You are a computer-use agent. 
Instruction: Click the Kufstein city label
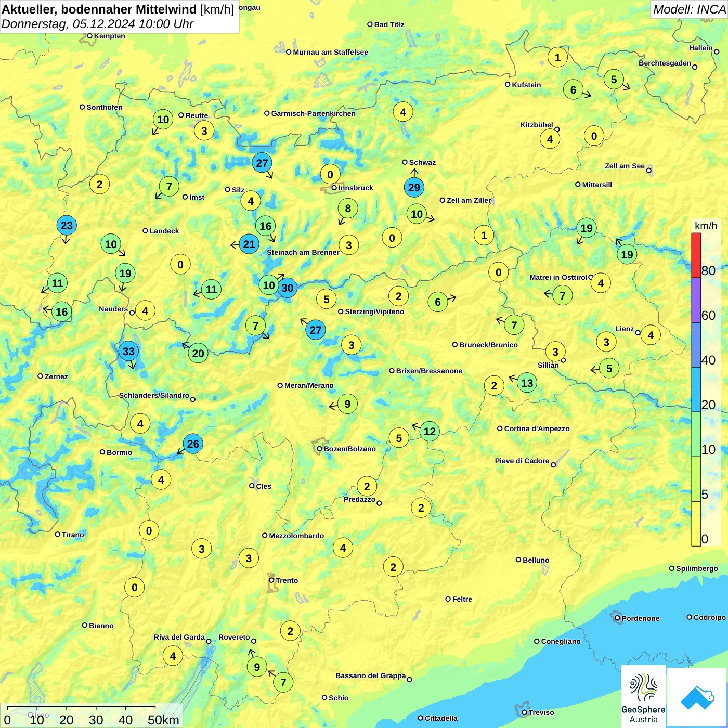(x=526, y=85)
